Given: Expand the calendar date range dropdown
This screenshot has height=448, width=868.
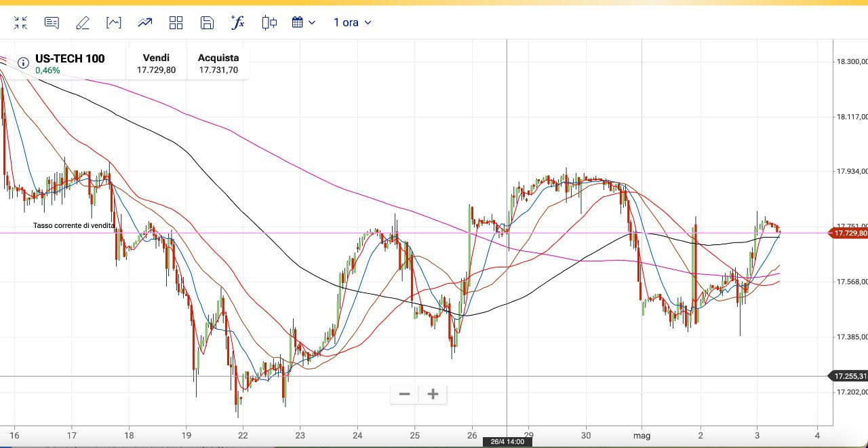Looking at the screenshot, I should click(x=304, y=23).
